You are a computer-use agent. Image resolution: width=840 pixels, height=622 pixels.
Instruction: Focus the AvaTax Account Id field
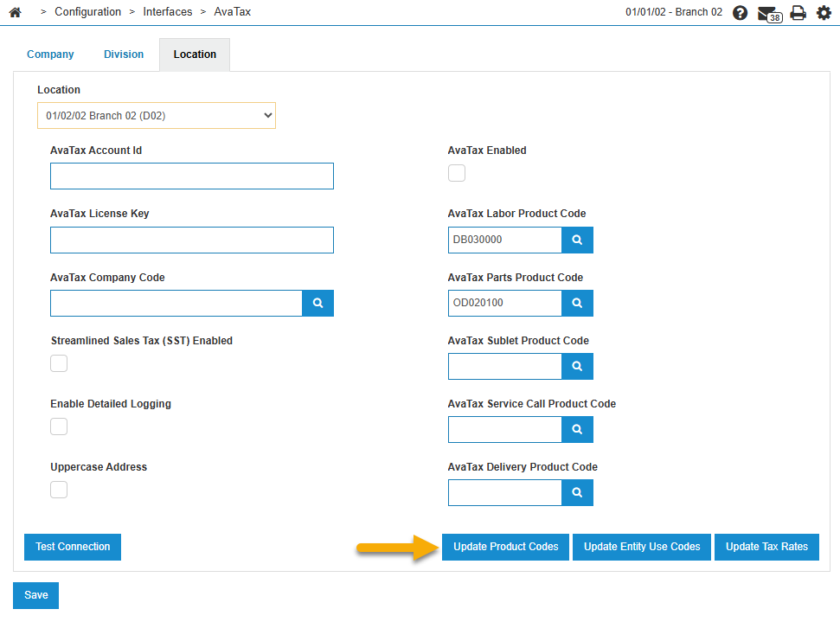coord(192,176)
